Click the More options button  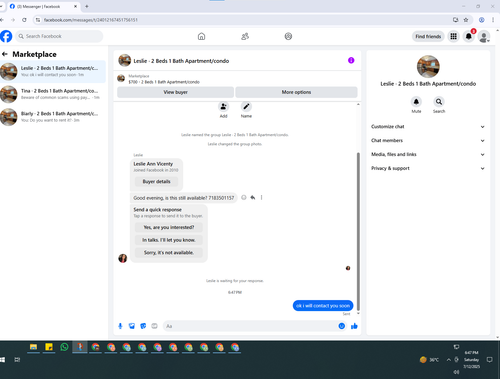click(296, 92)
